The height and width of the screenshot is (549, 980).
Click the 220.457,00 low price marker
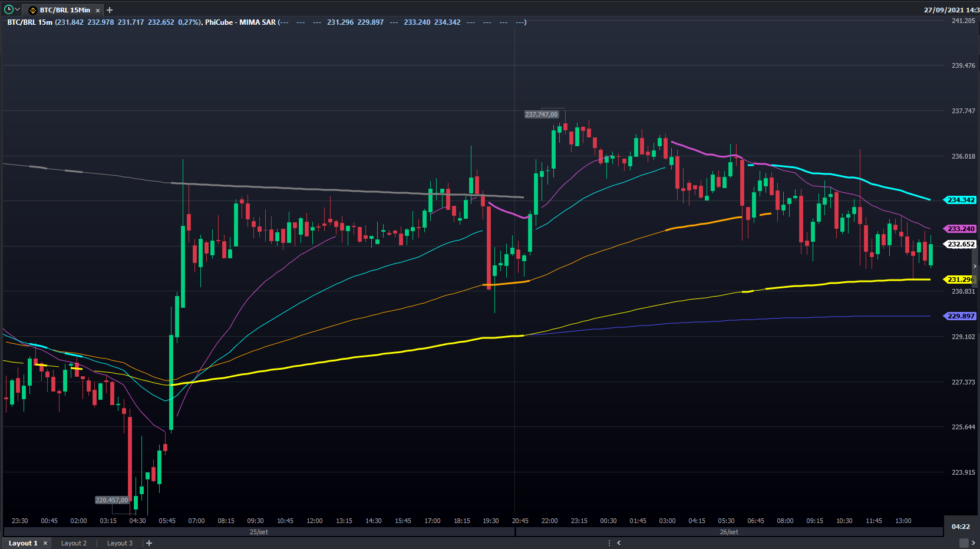coord(112,500)
